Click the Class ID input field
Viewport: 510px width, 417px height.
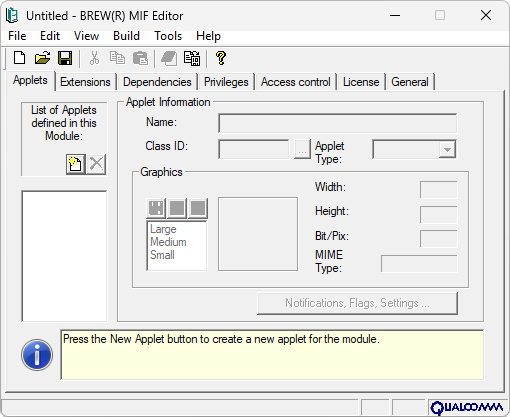point(254,149)
